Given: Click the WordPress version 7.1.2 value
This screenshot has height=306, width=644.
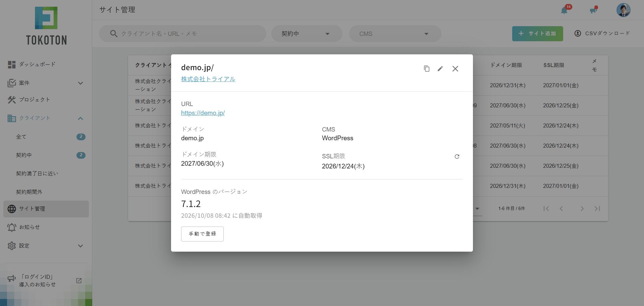Looking at the screenshot, I should pyautogui.click(x=191, y=204).
